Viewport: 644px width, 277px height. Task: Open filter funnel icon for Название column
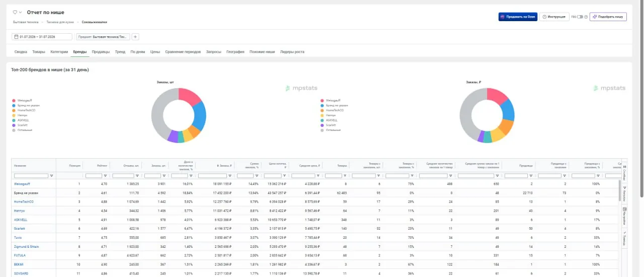[52, 176]
